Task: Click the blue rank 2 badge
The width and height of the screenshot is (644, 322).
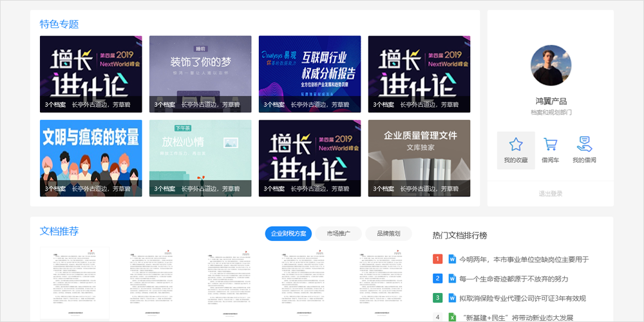Action: (437, 278)
